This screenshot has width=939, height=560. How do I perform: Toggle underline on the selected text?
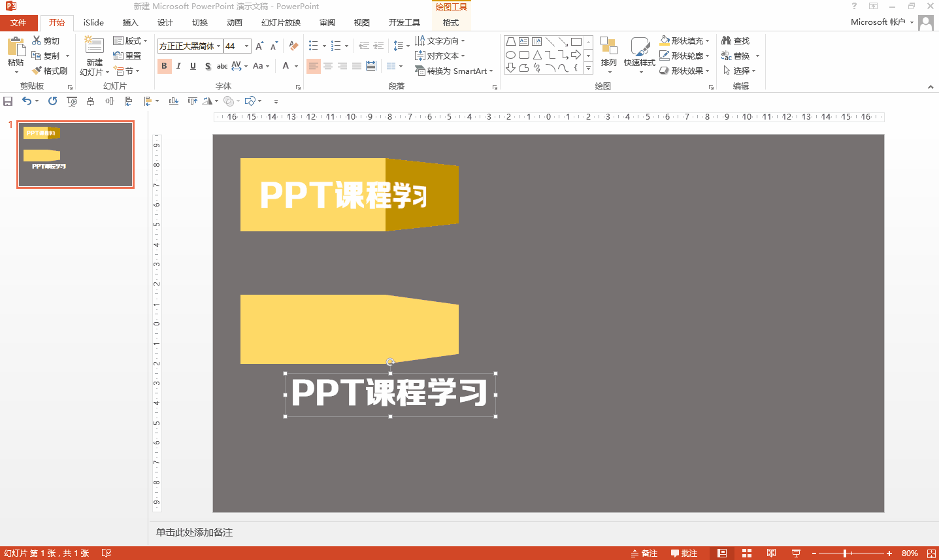[x=192, y=66]
